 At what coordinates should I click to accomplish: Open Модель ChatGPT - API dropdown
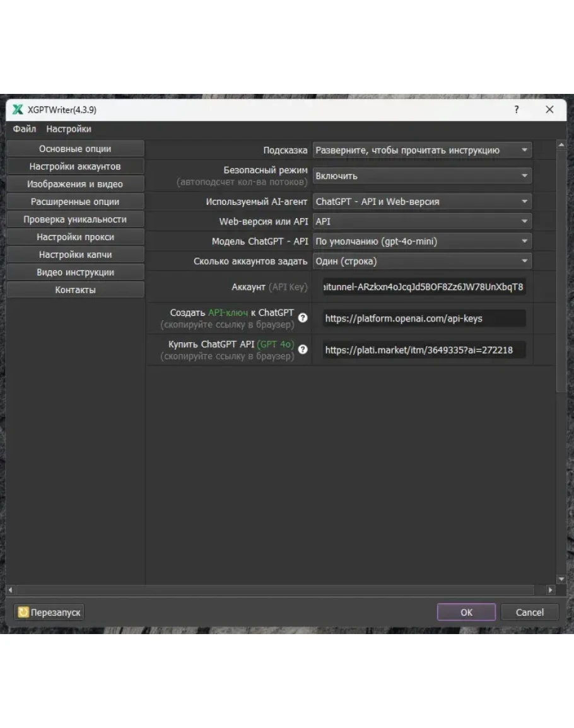422,241
